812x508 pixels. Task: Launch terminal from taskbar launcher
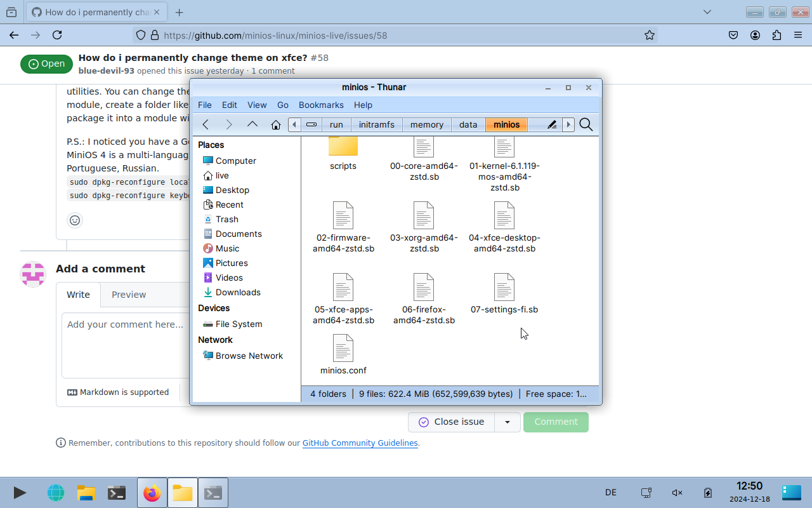point(116,493)
